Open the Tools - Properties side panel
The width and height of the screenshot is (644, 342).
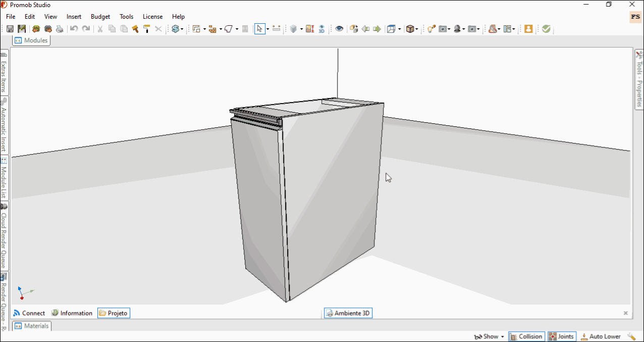point(639,79)
